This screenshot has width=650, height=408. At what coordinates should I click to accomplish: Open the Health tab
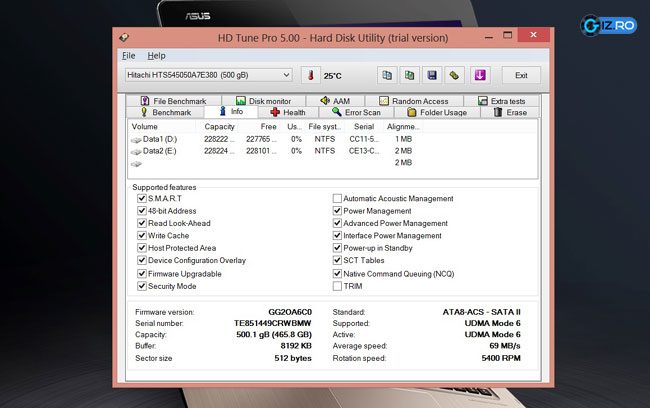[x=288, y=112]
